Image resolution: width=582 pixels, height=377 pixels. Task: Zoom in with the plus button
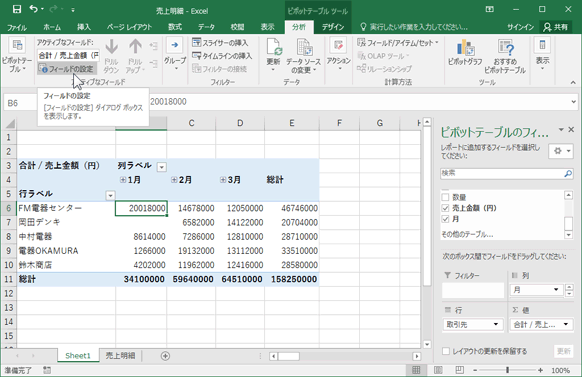(540, 370)
